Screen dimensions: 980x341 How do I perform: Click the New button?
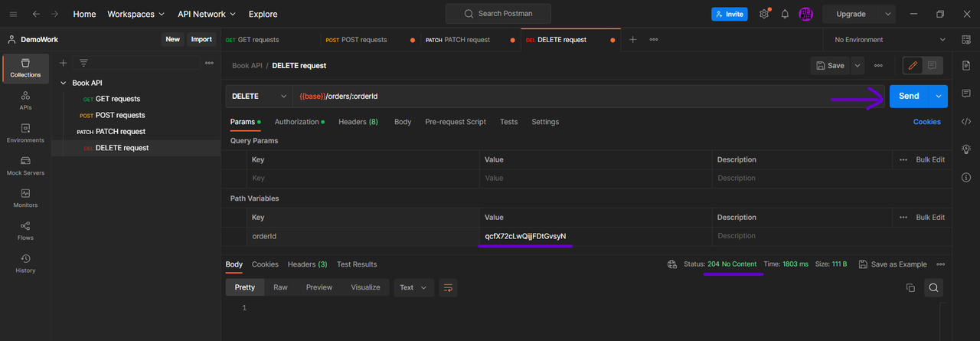[x=173, y=39]
